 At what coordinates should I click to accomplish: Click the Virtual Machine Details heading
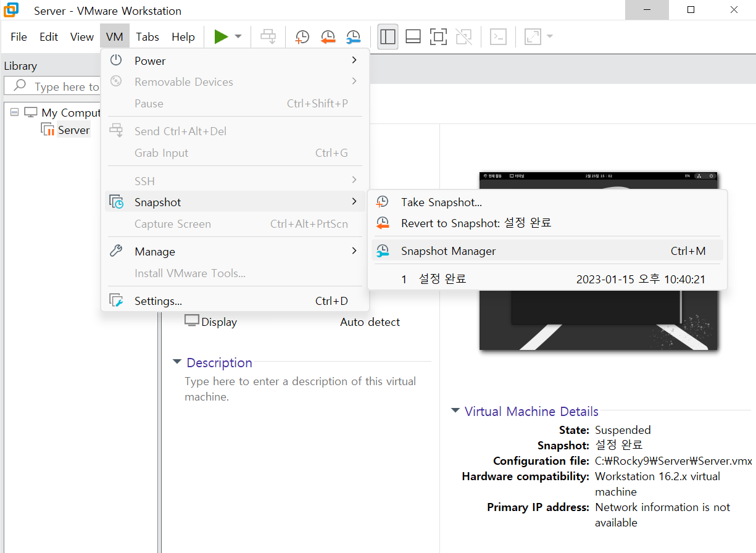pyautogui.click(x=531, y=411)
